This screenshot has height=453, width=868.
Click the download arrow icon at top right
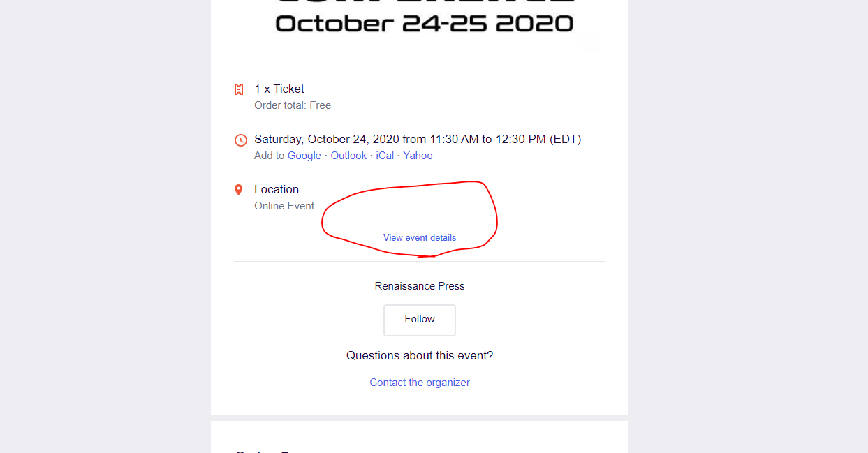pos(589,43)
